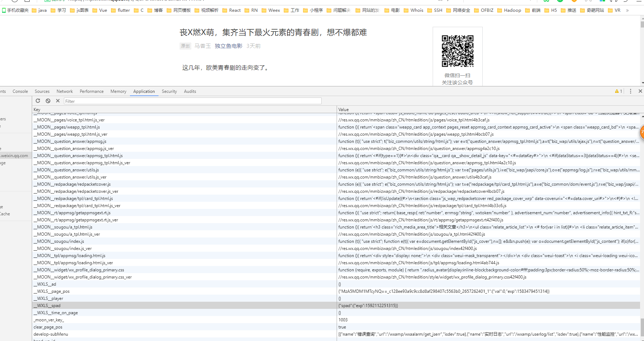Sort by the Value column header

(x=488, y=110)
